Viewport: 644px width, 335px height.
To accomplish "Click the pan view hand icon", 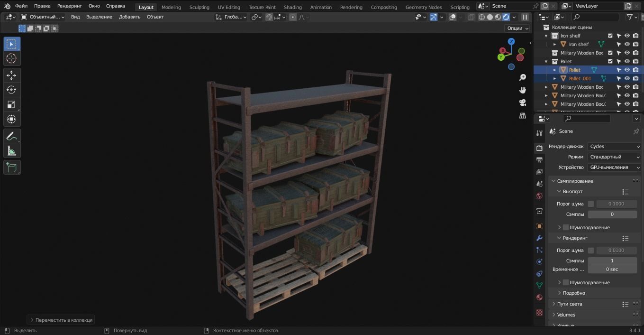I will (523, 90).
